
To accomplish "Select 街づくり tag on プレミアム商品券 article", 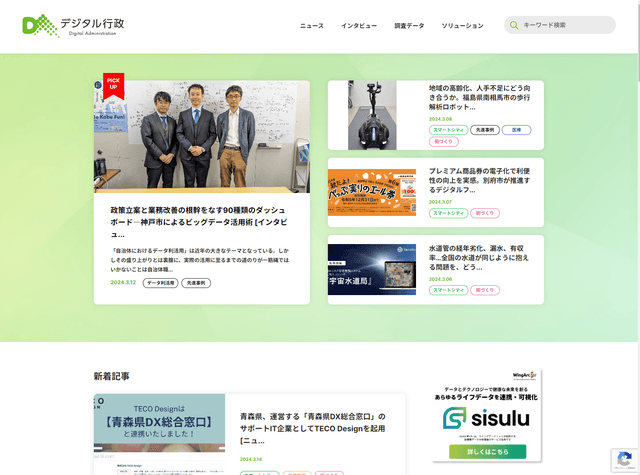I will [485, 213].
